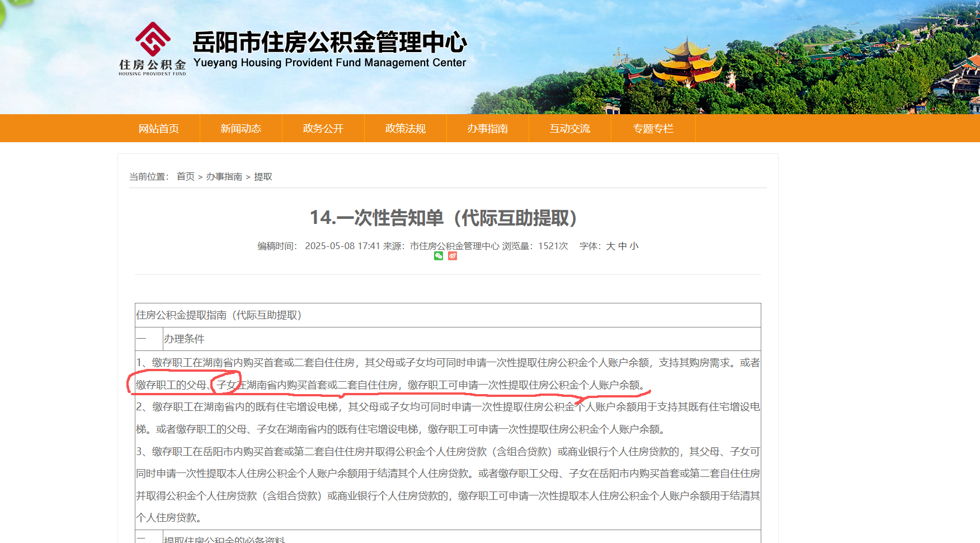Expand 办事指南 navigation menu

coord(488,129)
